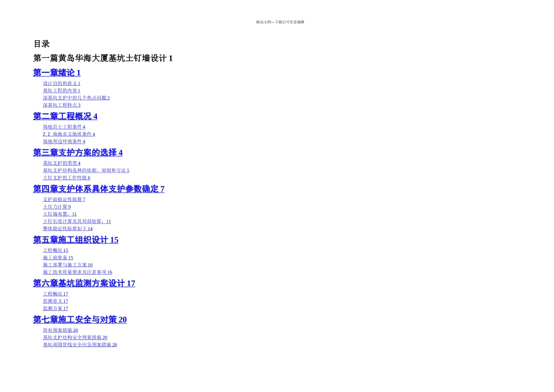Follow link 监测方案 17
The width and height of the screenshot is (554, 392).
[55, 309]
